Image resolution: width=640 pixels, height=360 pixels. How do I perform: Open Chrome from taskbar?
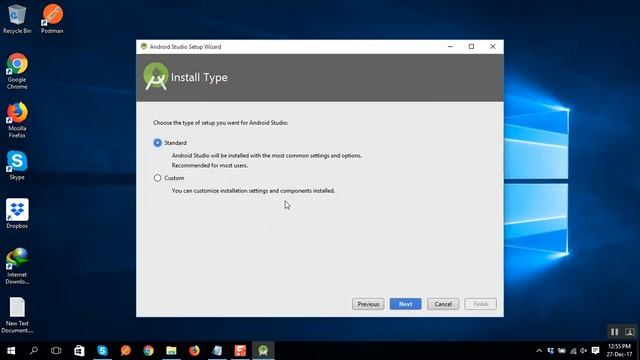point(148,351)
